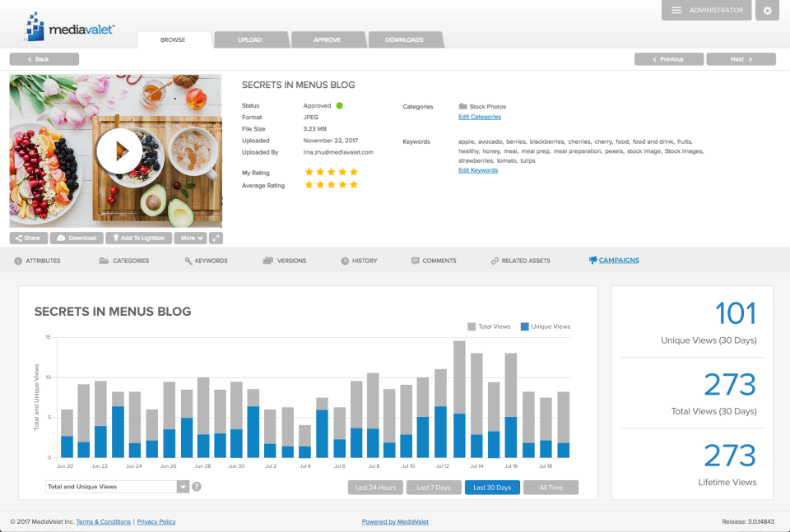Click the Edit Keywords link
This screenshot has width=790, height=532.
point(478,170)
